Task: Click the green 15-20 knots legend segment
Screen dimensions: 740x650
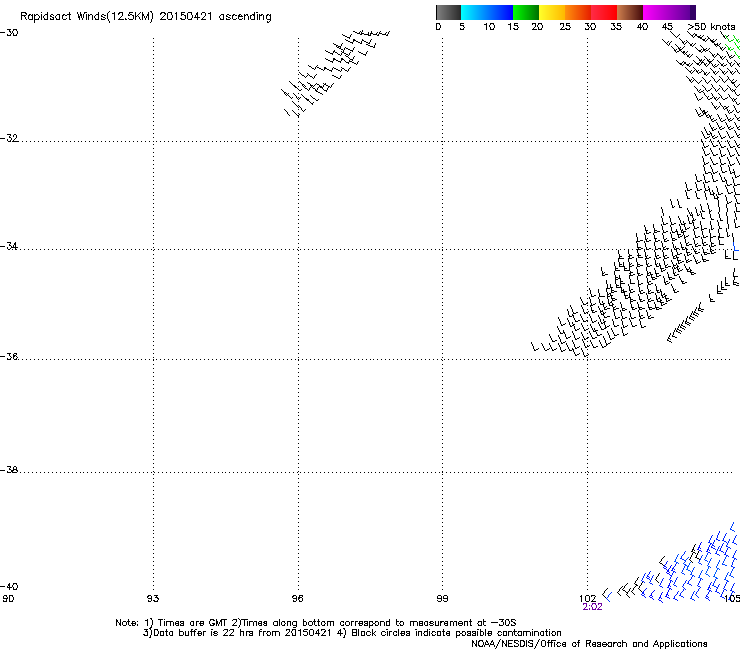Action: (x=526, y=12)
